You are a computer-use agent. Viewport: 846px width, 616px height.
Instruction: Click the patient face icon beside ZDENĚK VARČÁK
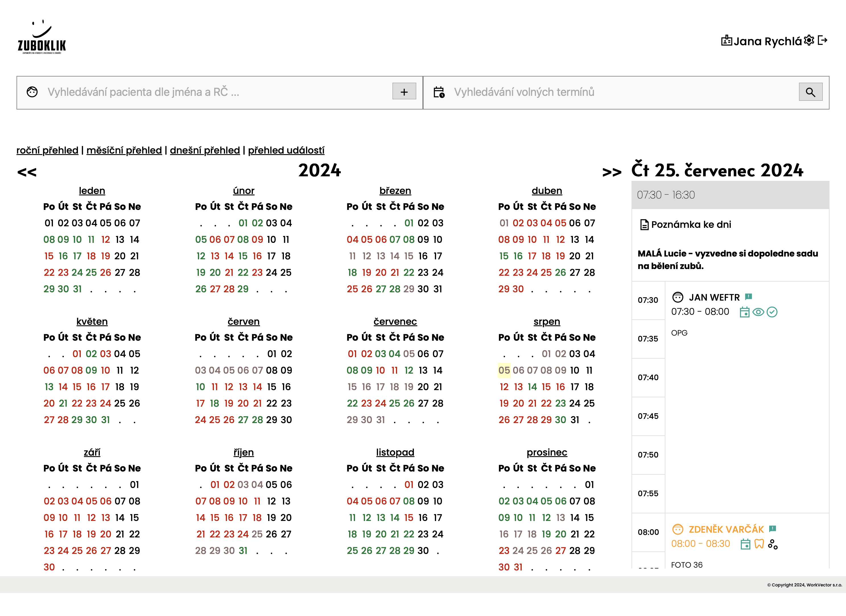pos(677,529)
